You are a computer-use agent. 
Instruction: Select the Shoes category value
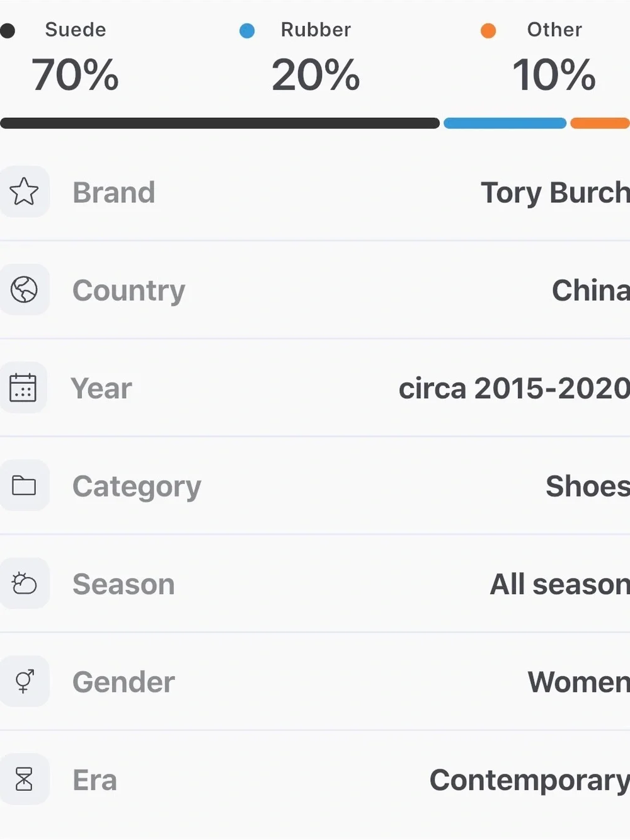[588, 486]
